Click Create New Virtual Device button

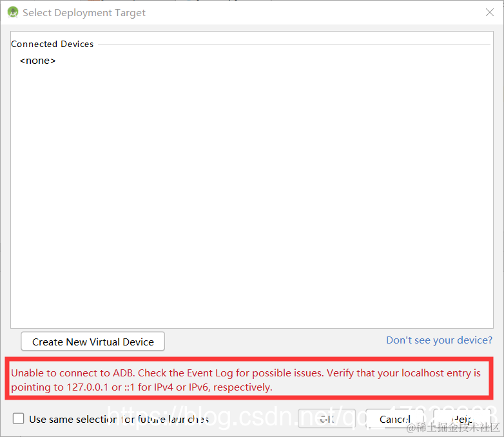tap(93, 342)
